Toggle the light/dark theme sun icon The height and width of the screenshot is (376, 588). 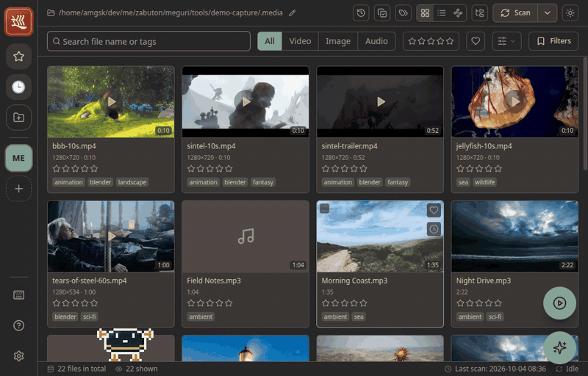click(x=570, y=13)
